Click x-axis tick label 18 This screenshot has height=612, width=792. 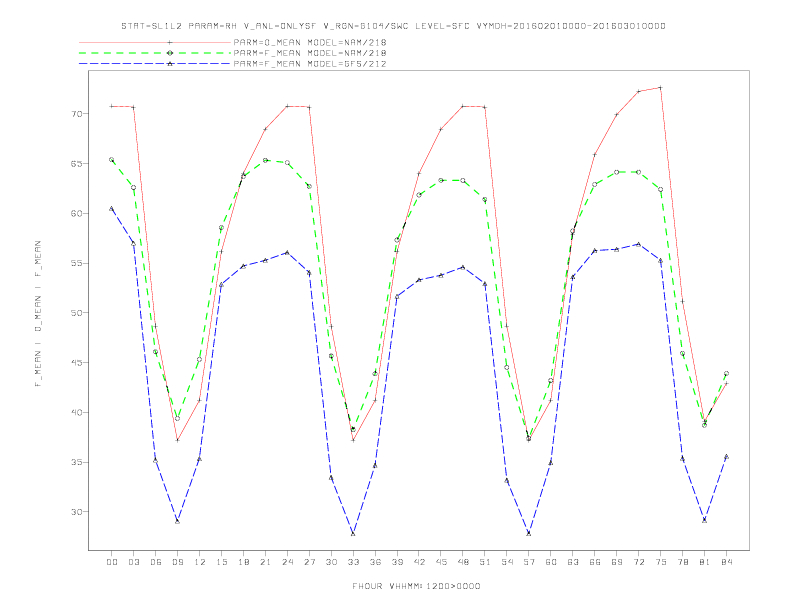point(243,562)
